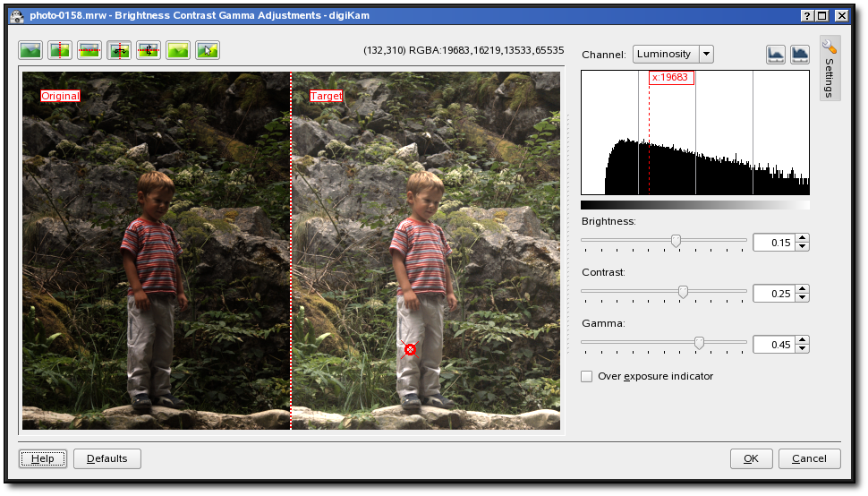
Task: Open the Settings side tab
Action: (830, 68)
